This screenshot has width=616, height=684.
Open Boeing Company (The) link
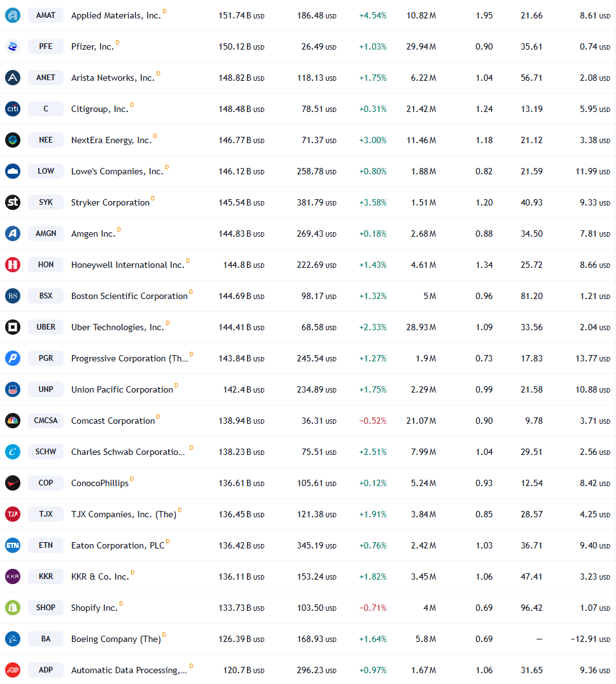point(116,639)
